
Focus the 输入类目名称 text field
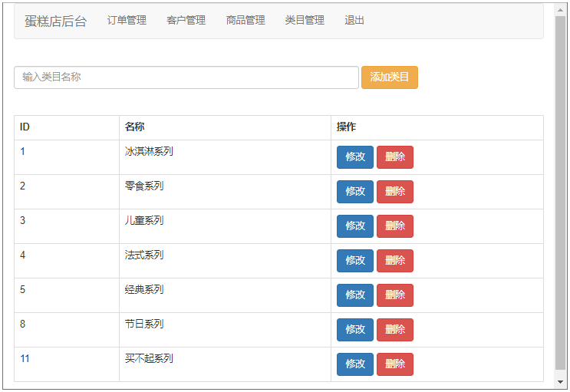pos(186,77)
